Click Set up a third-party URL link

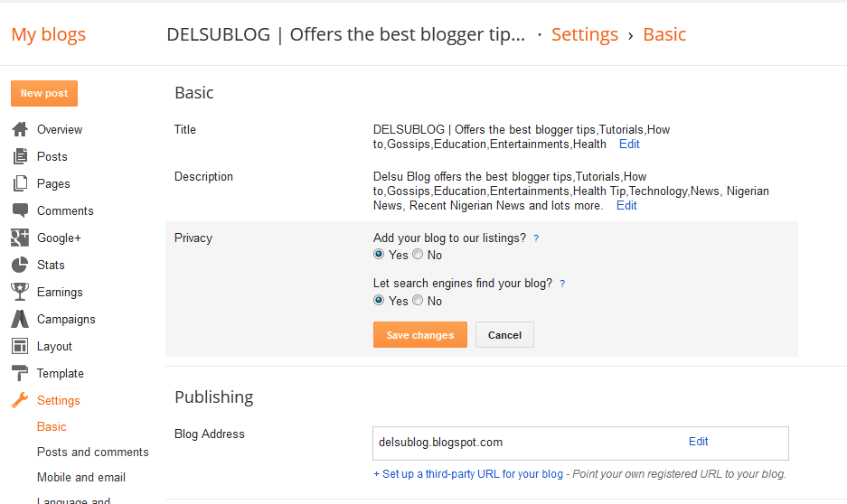[467, 473]
